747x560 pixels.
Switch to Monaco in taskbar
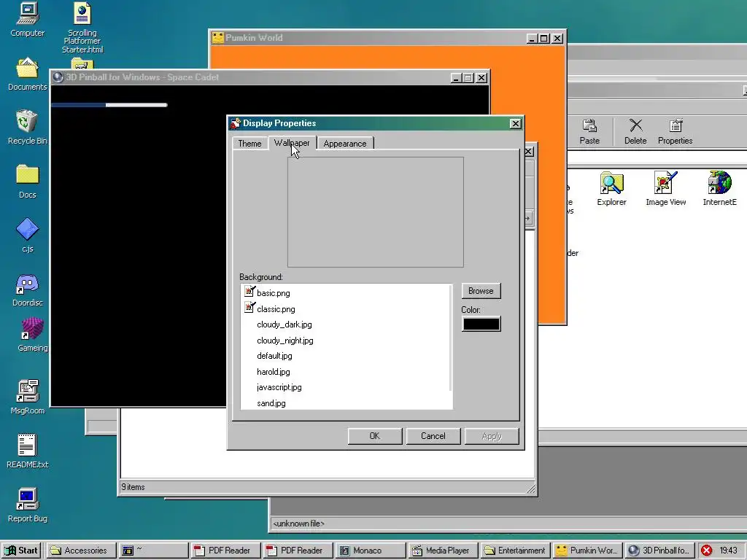point(370,551)
